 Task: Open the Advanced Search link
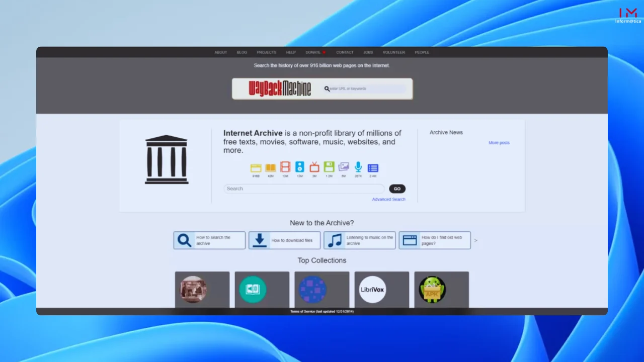[x=389, y=200]
